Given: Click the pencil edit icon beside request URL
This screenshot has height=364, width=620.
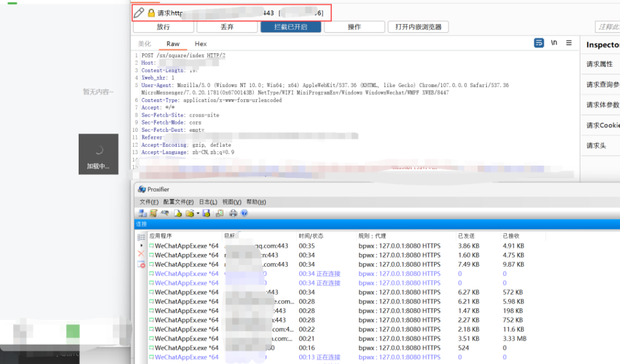Looking at the screenshot, I should 139,13.
